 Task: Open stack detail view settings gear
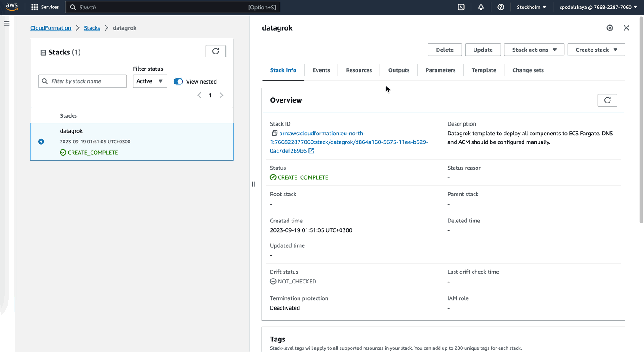(x=610, y=27)
